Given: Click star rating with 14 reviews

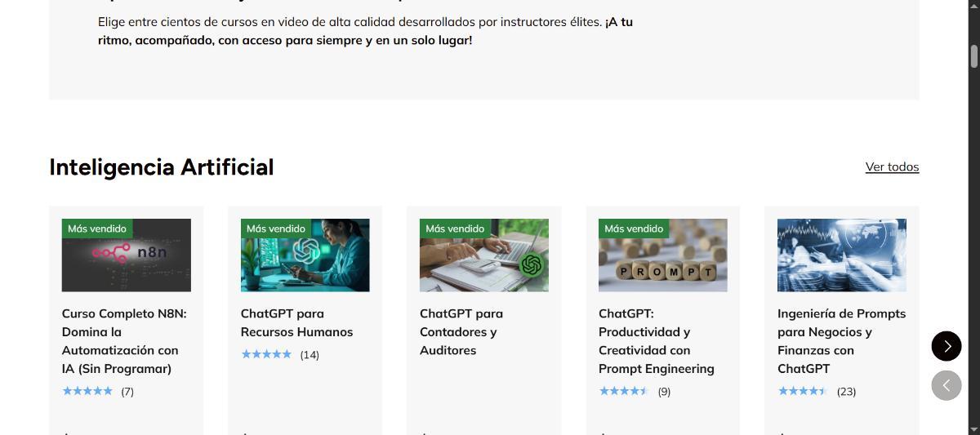Looking at the screenshot, I should (266, 354).
